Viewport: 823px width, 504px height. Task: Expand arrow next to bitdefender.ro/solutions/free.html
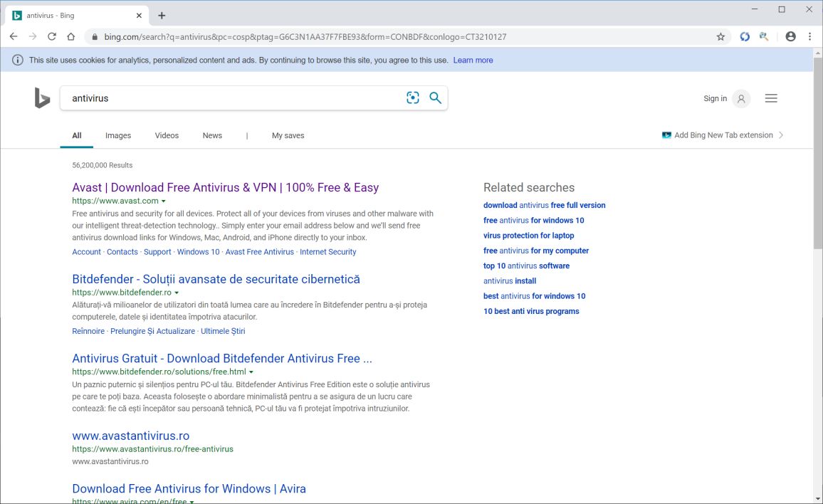click(251, 372)
